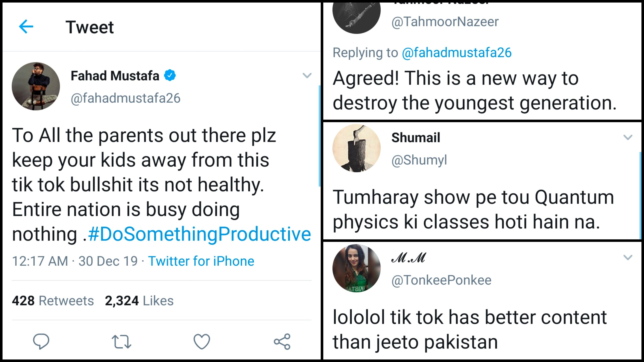Click Tahmoor Nazeer's dark avatar
This screenshot has width=644, height=362.
357,15
